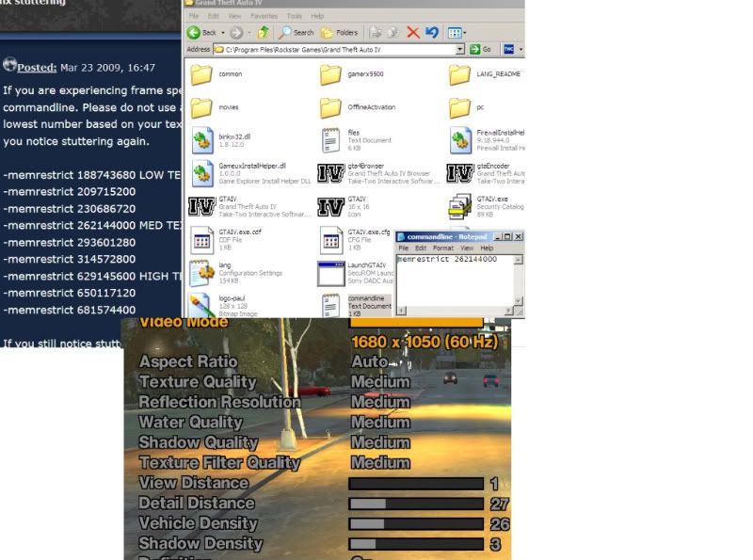Select the binkw32.dll file
753x560 pixels.
tap(221, 140)
